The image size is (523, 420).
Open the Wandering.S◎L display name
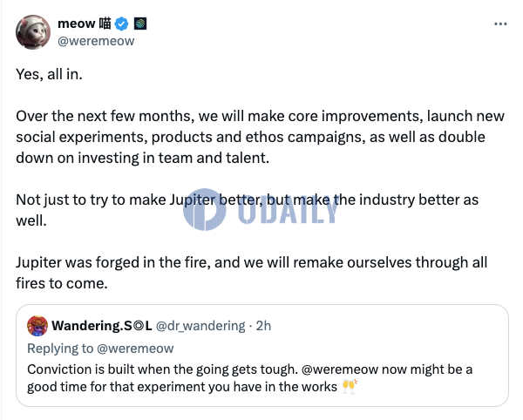102,326
